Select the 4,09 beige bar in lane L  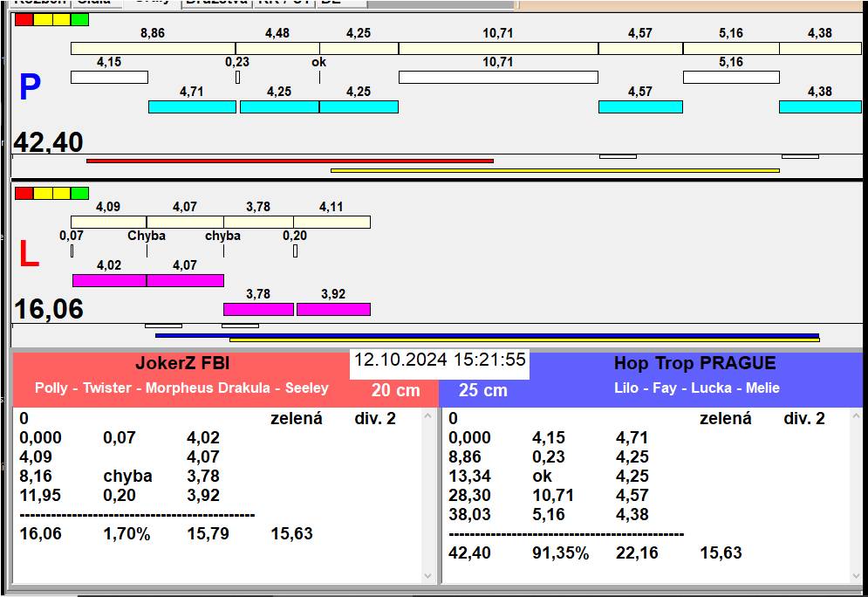point(108,222)
